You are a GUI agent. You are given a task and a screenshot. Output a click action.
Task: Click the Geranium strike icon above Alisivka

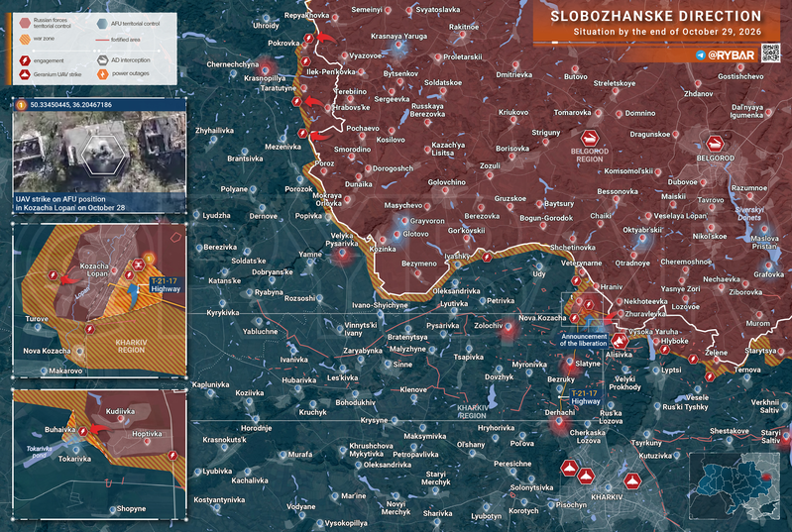click(x=620, y=341)
